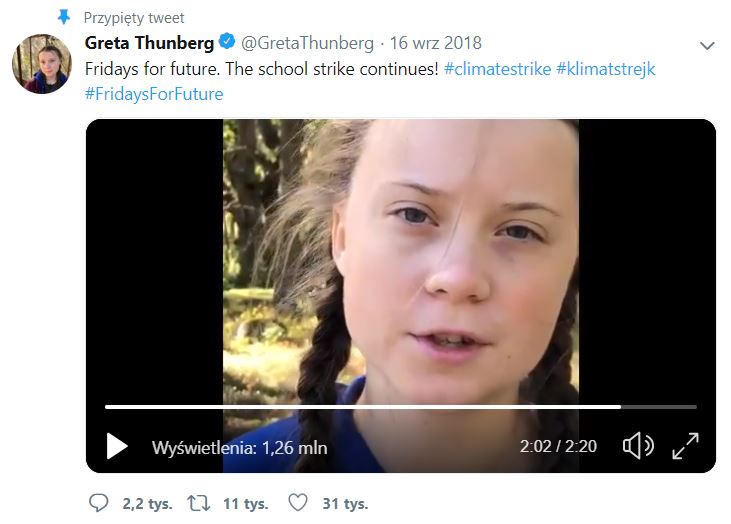Click the verified badge icon
This screenshot has height=524, width=731.
point(227,43)
